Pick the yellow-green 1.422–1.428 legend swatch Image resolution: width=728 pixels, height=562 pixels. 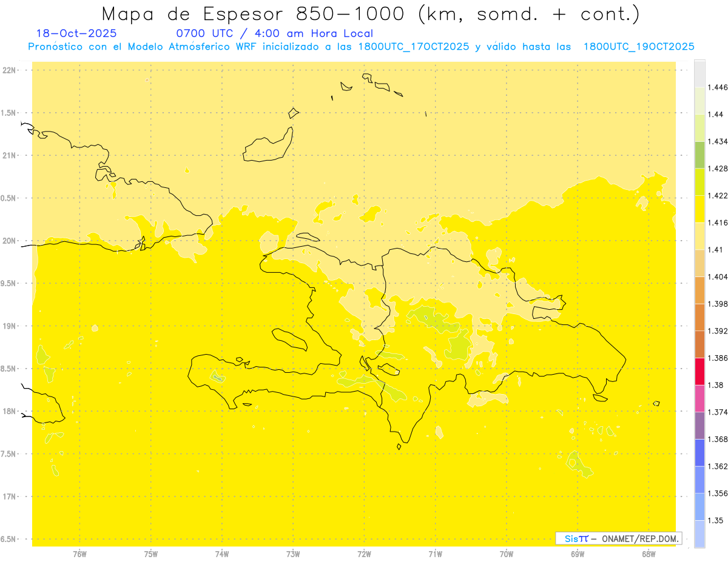click(x=699, y=182)
